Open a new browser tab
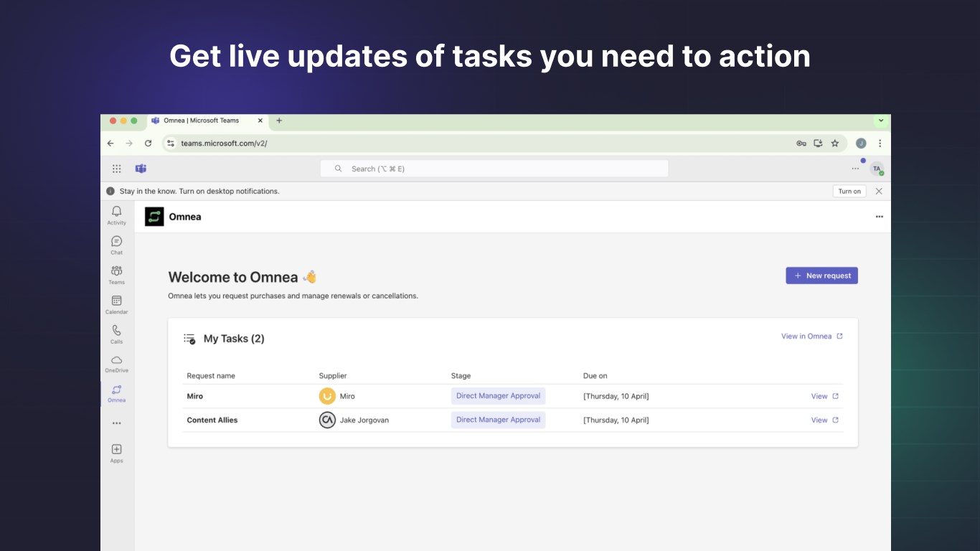 click(279, 121)
